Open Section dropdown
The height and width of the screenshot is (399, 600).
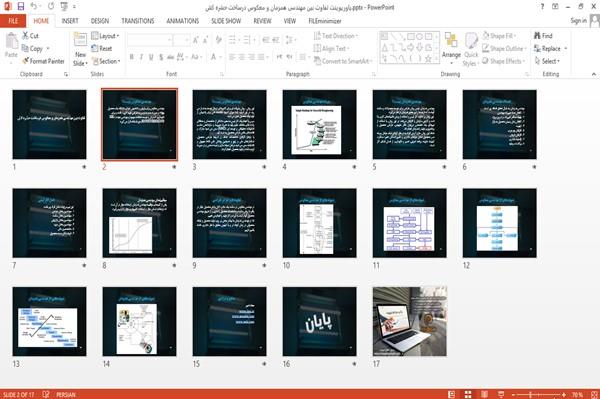click(106, 61)
